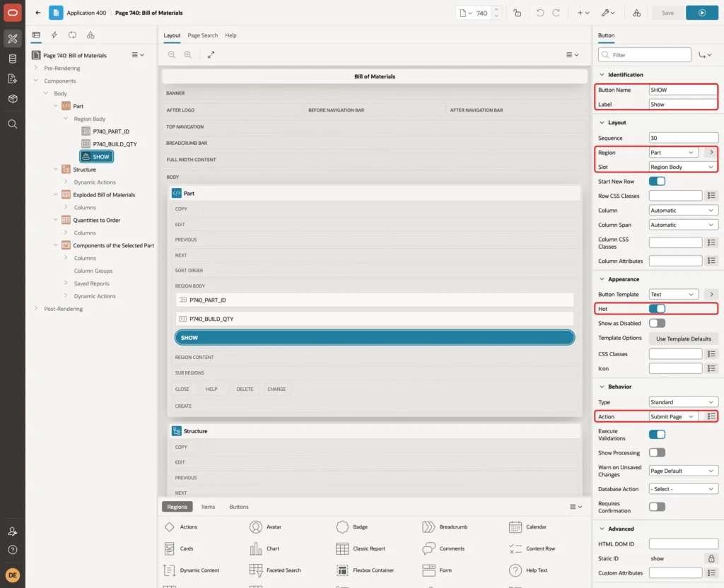
Task: Open the Database Action select list
Action: click(683, 489)
